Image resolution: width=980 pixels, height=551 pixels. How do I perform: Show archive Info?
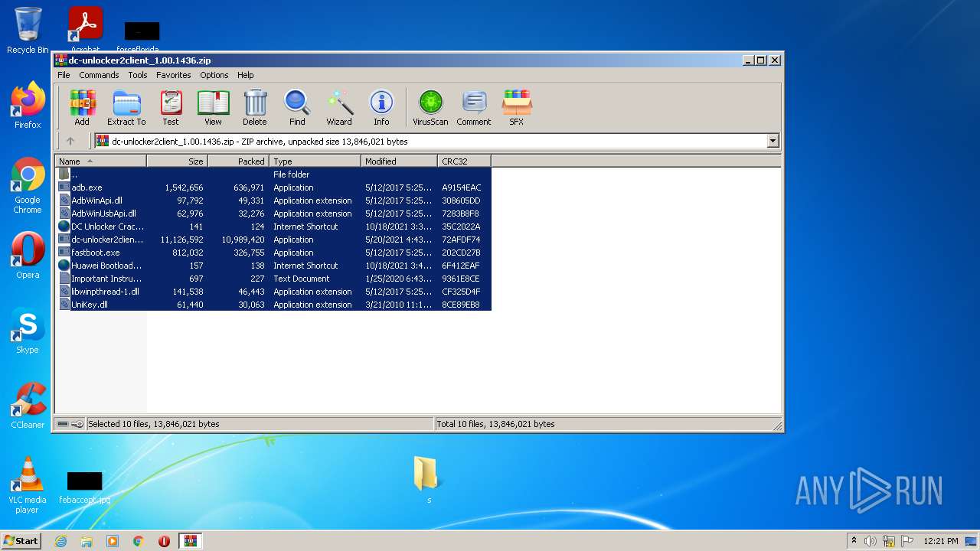pos(381,107)
